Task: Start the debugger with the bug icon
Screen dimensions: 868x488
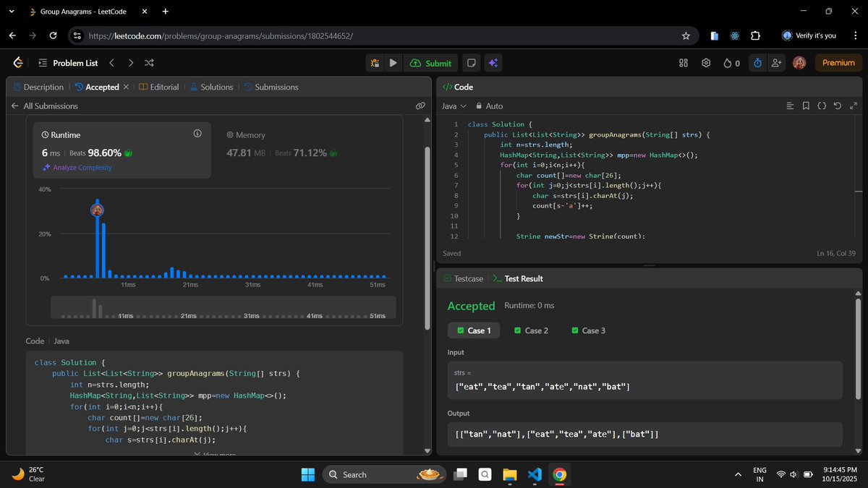Action: pos(375,63)
